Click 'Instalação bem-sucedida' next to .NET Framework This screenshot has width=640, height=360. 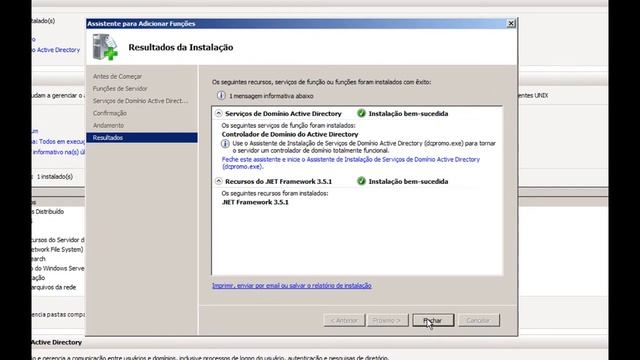(x=408, y=181)
